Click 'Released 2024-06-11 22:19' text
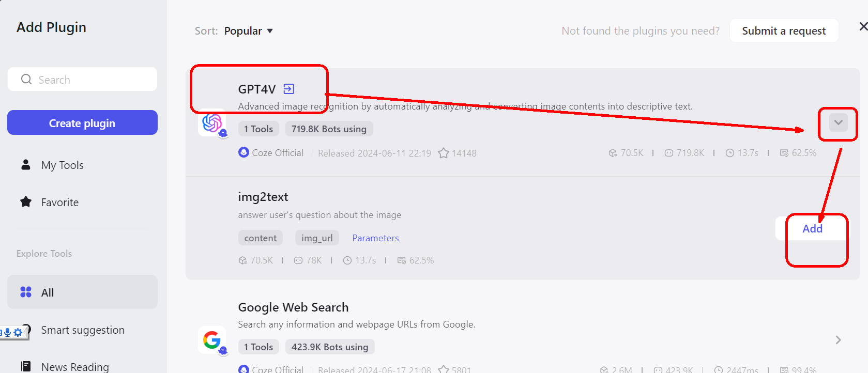The height and width of the screenshot is (373, 868). click(374, 153)
